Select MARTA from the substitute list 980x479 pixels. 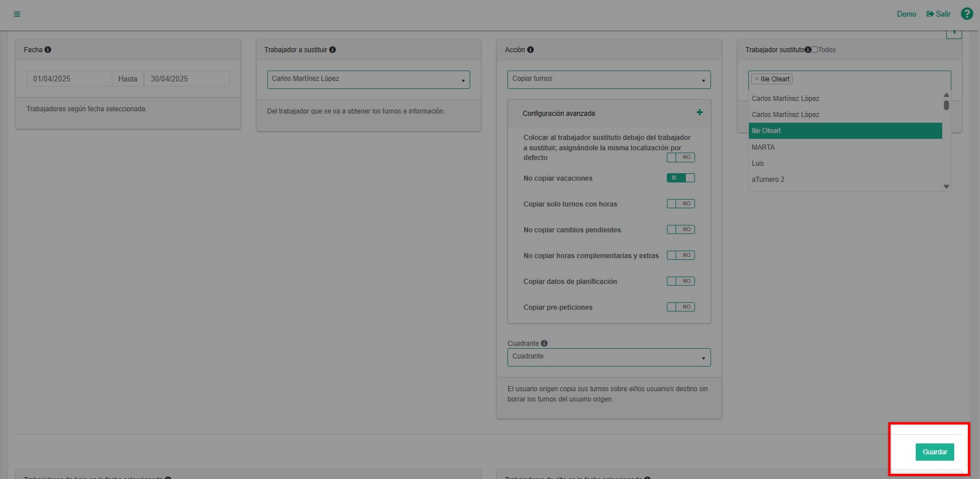(763, 147)
